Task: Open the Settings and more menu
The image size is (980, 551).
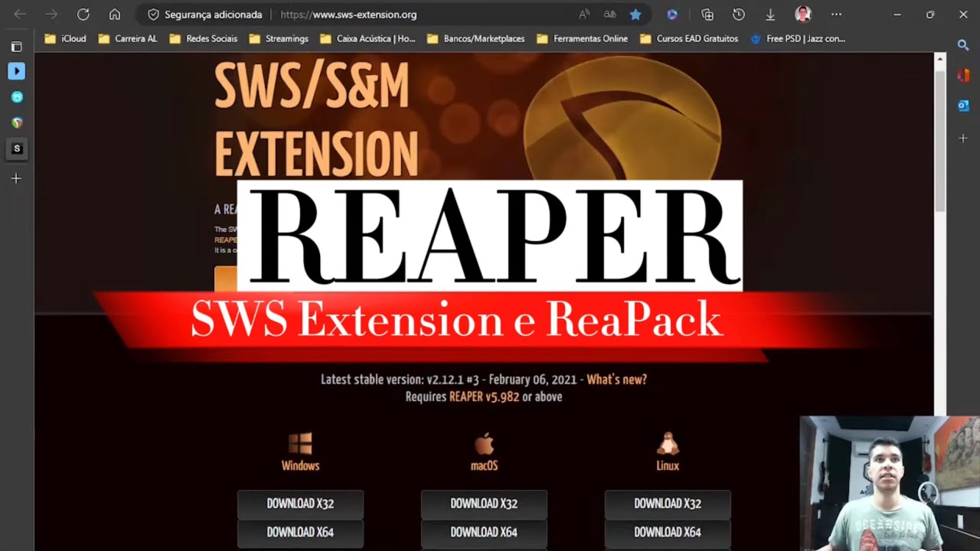Action: [x=836, y=15]
